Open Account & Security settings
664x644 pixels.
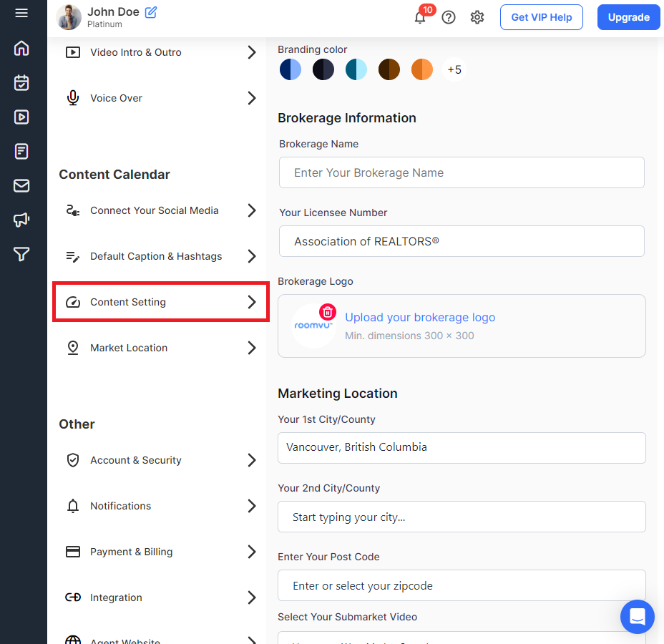136,460
